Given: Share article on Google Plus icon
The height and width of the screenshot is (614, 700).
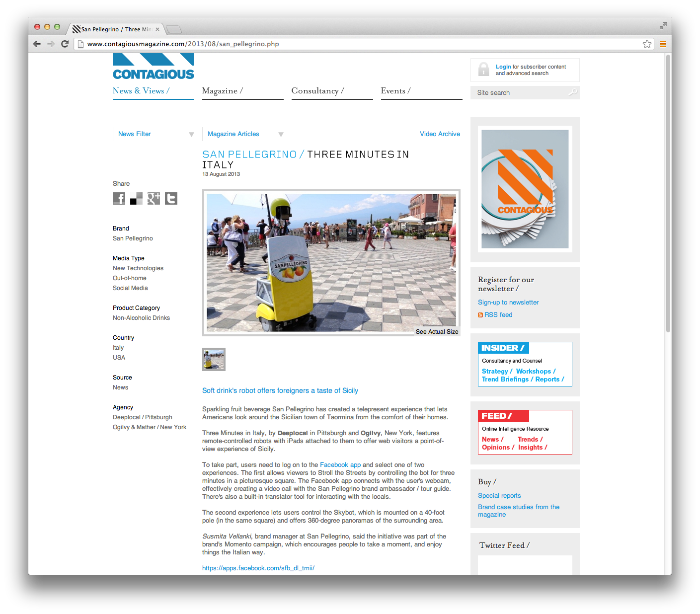Looking at the screenshot, I should coord(154,199).
